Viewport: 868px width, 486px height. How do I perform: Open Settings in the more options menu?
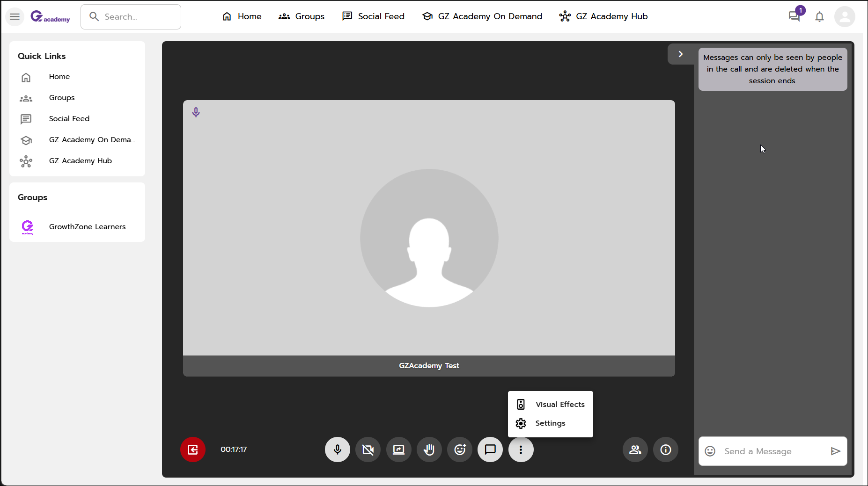pyautogui.click(x=551, y=423)
